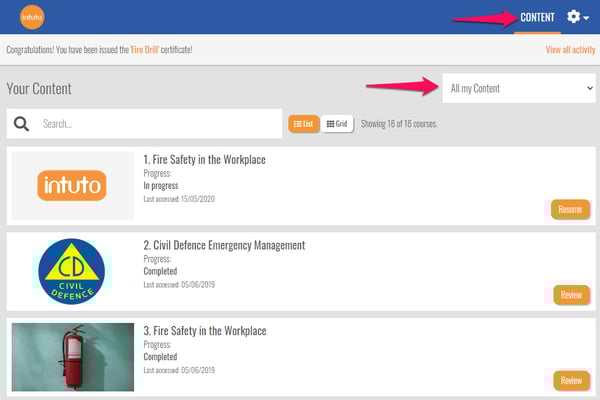Open the View all activity link

coord(570,50)
